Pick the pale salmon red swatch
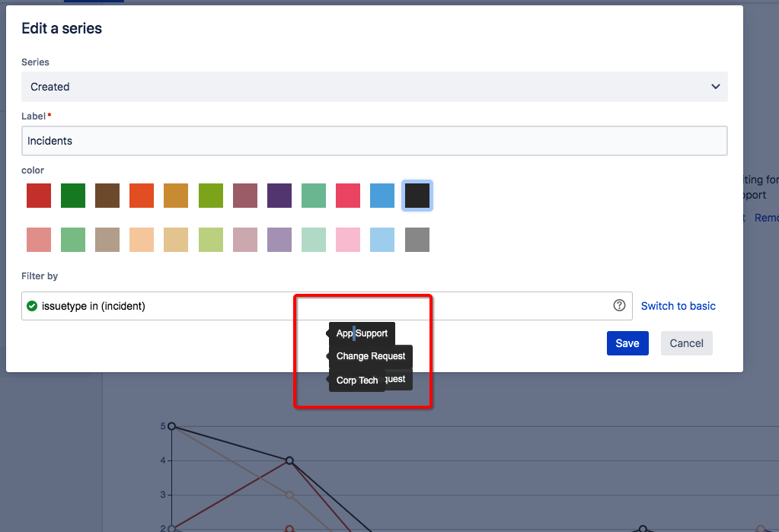 (x=39, y=240)
